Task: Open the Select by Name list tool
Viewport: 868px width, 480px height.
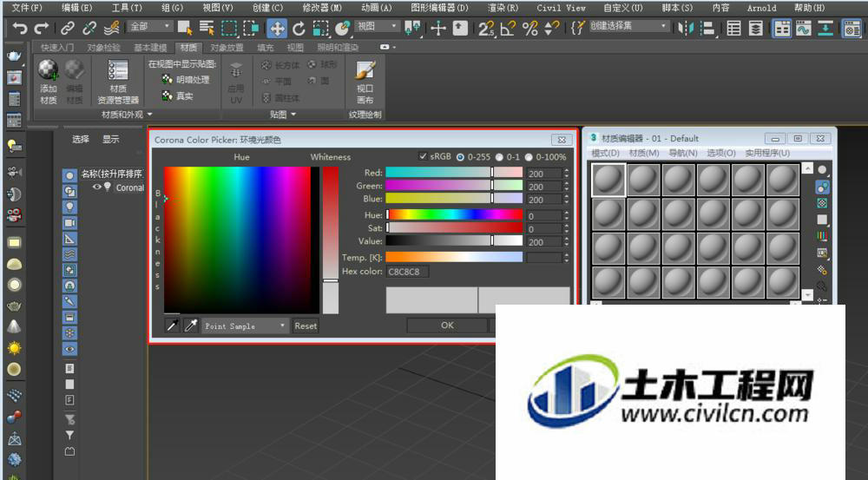Action: [207, 28]
